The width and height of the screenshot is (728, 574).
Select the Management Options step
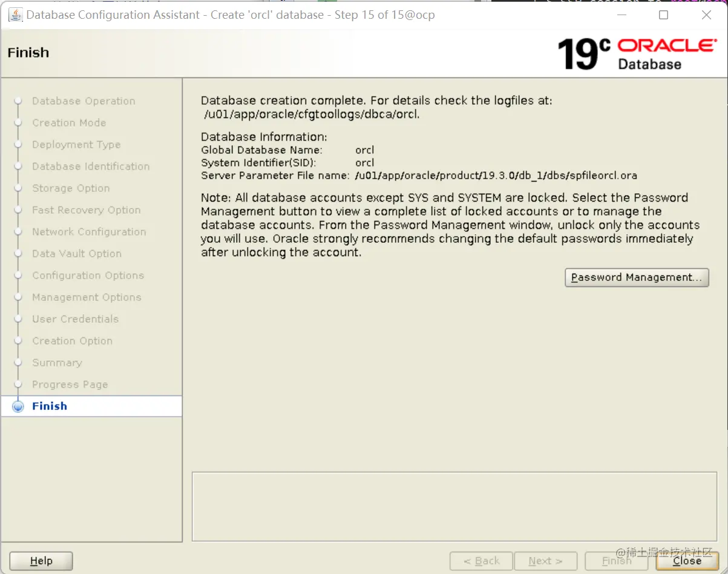pyautogui.click(x=87, y=297)
